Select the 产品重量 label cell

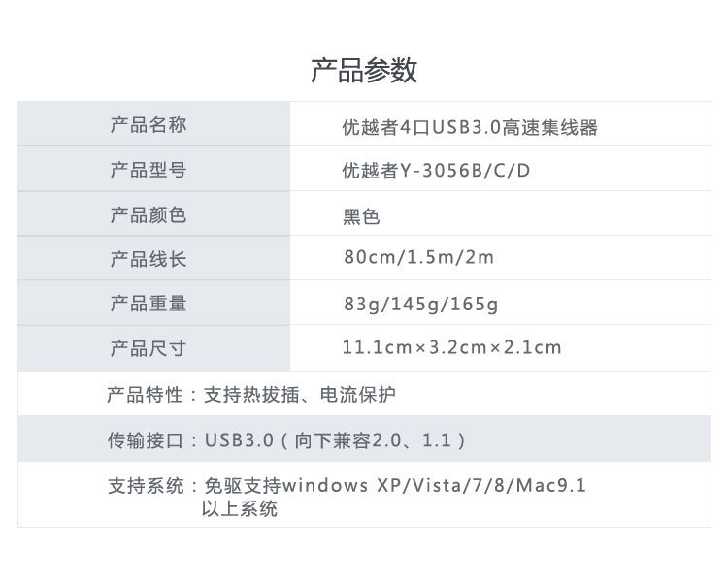coord(149,304)
